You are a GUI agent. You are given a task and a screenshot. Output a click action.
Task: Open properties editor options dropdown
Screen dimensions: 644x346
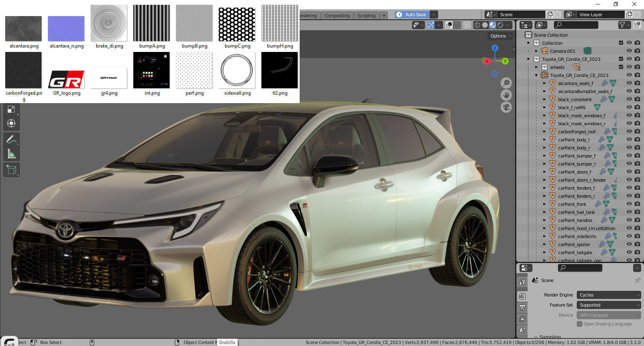click(x=637, y=268)
